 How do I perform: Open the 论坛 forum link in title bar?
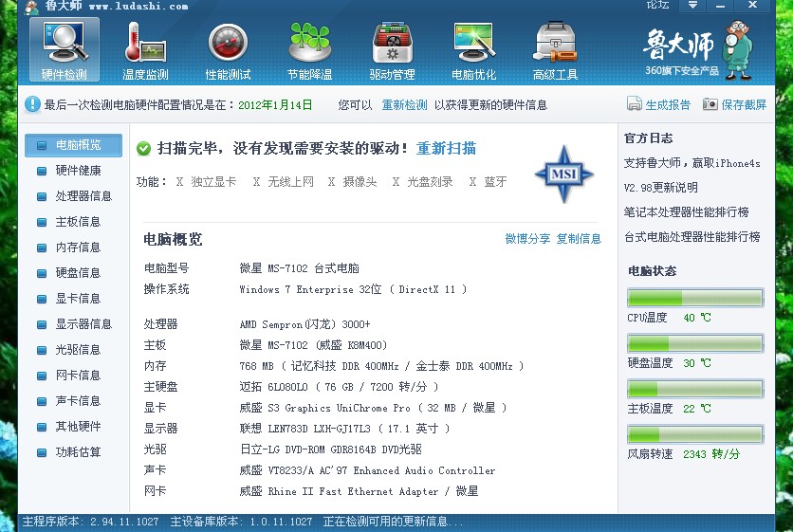point(657,5)
